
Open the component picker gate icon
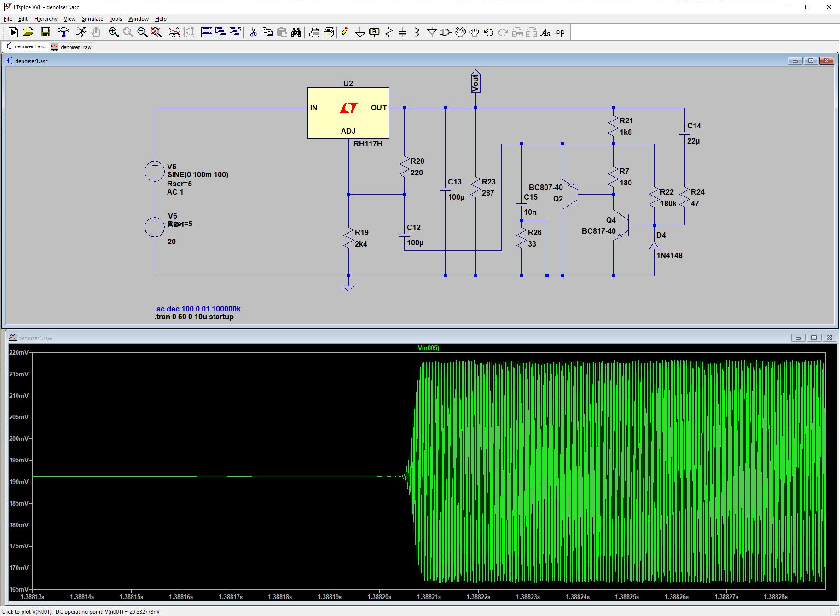[x=446, y=32]
